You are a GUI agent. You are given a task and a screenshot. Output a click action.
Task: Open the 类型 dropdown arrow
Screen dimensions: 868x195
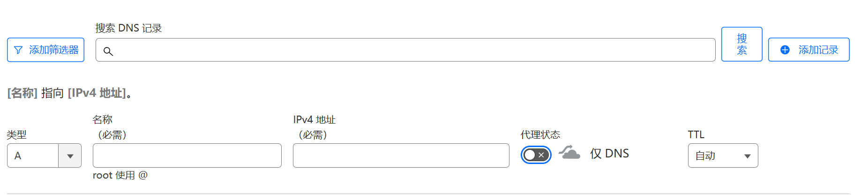70,156
